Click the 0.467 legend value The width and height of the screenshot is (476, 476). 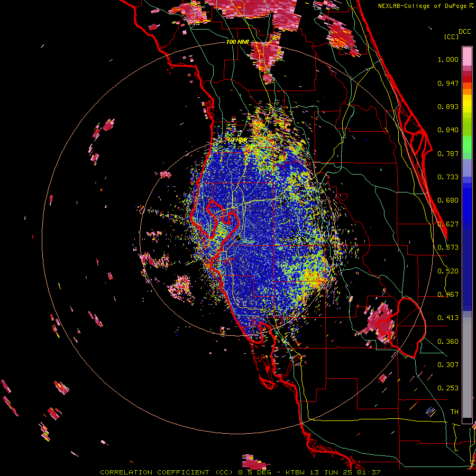click(448, 295)
